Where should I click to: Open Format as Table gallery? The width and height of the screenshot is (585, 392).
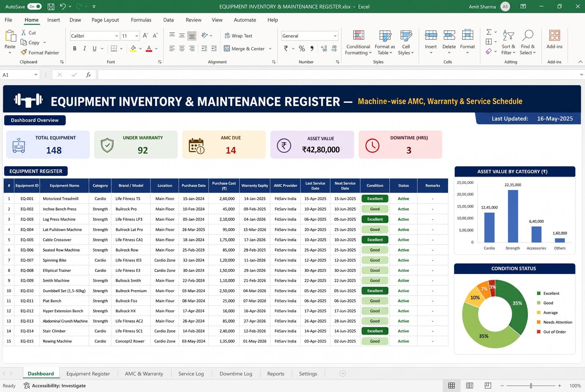(385, 42)
